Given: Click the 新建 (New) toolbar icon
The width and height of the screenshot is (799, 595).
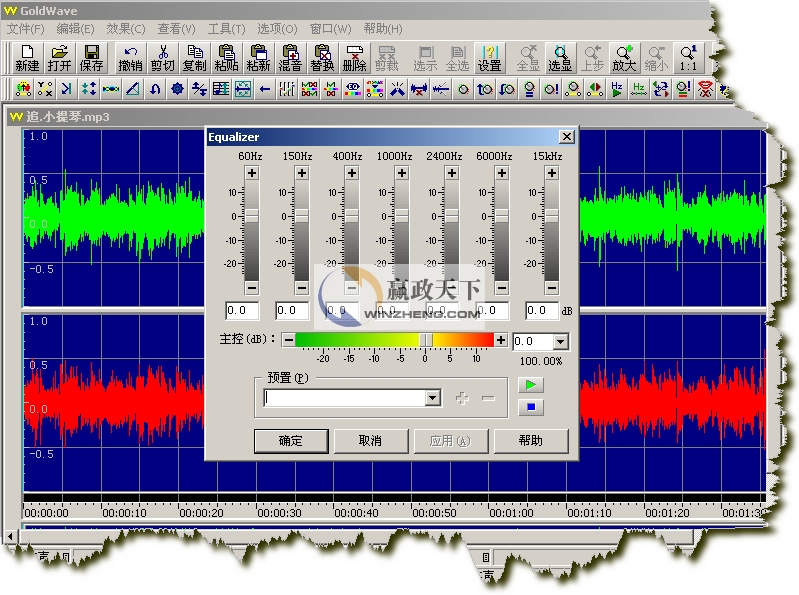Looking at the screenshot, I should (27, 58).
